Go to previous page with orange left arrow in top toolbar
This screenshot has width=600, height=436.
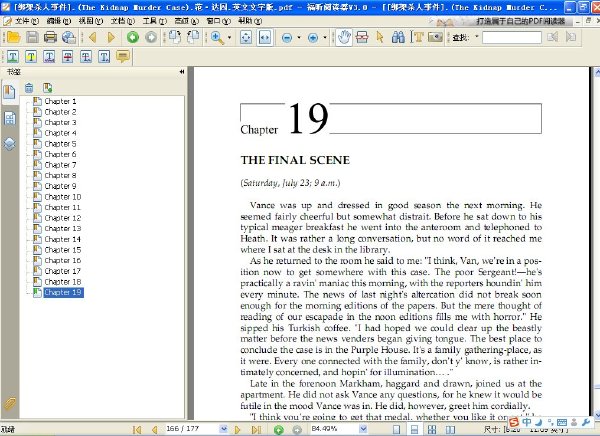click(92, 37)
